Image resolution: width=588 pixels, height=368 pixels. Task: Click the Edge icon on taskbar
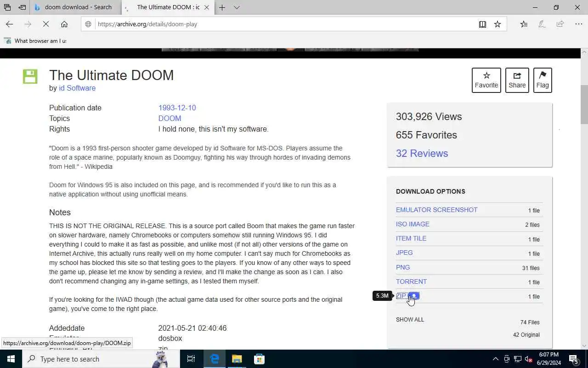coord(215,359)
